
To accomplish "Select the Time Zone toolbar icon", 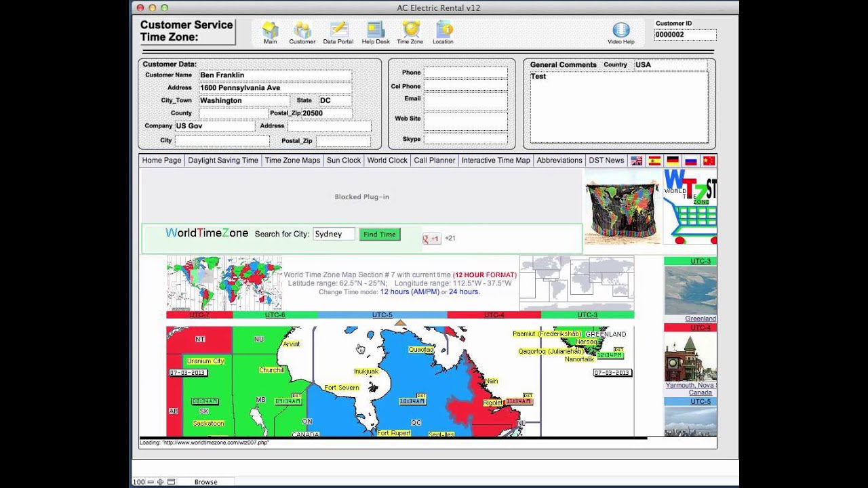I will coord(410,33).
